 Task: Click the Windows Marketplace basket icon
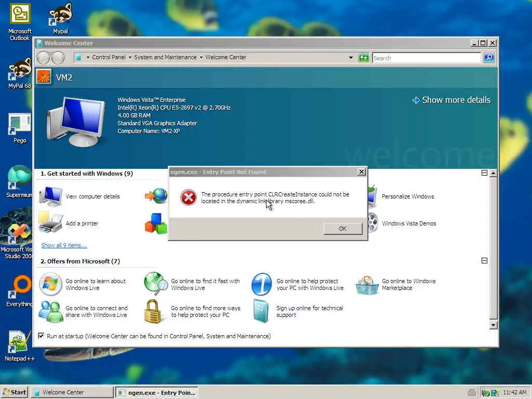coord(367,285)
